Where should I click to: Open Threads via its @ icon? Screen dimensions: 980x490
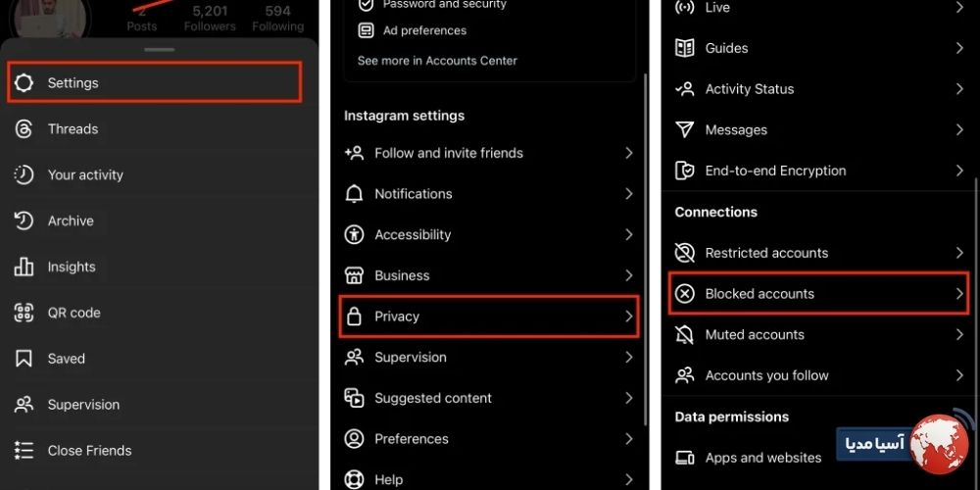coord(24,128)
